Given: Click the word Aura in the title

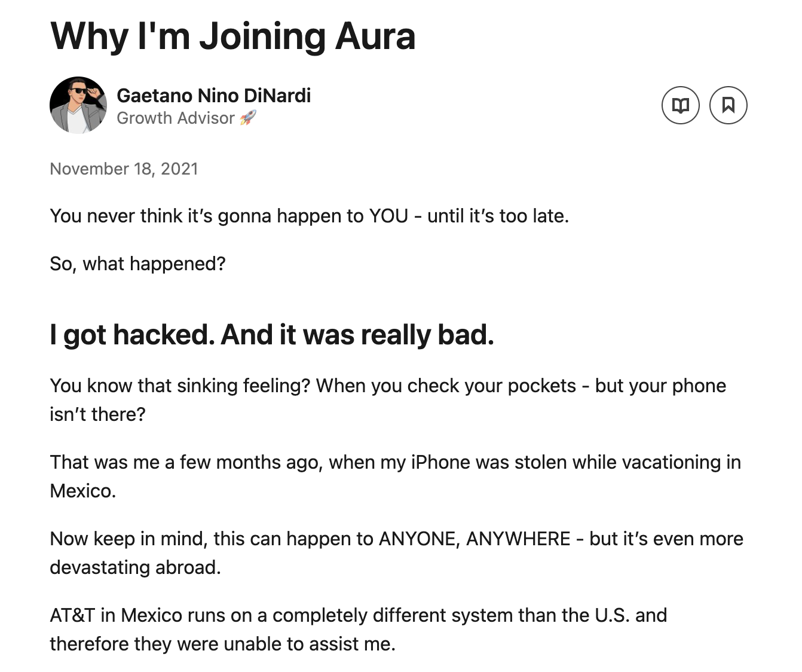Looking at the screenshot, I should tap(375, 36).
